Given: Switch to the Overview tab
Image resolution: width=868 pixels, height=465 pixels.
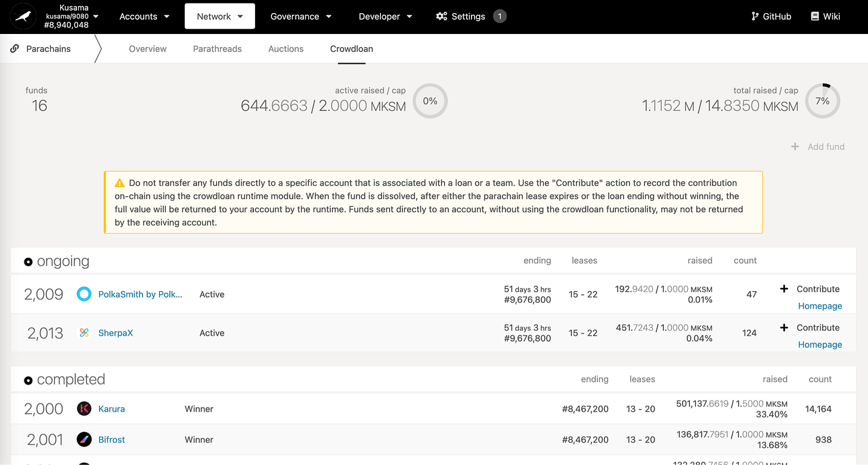Looking at the screenshot, I should [x=148, y=49].
